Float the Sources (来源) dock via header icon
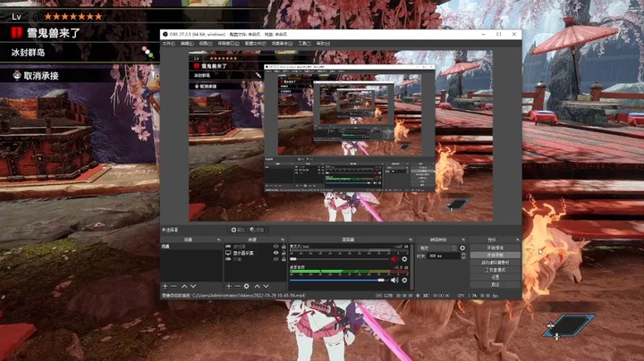The height and width of the screenshot is (361, 644). click(283, 239)
